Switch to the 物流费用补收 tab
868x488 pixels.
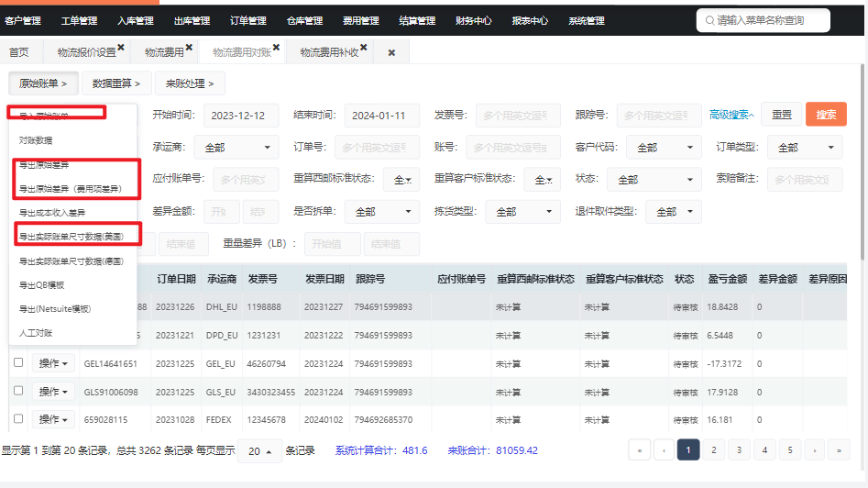coord(329,52)
